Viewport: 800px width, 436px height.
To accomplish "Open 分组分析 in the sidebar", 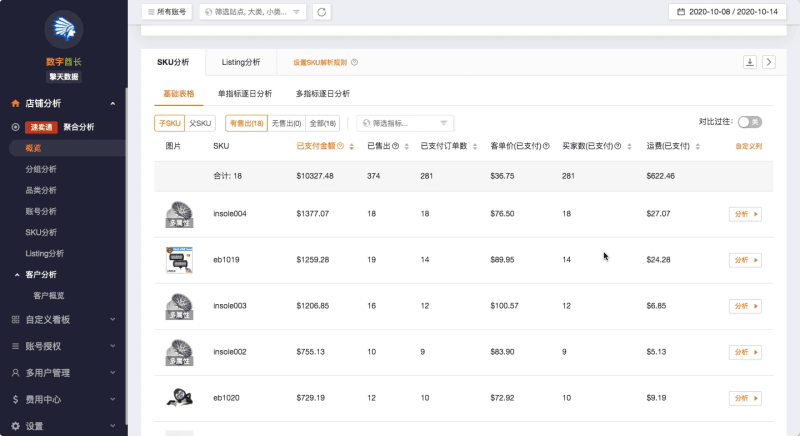I will tap(41, 169).
